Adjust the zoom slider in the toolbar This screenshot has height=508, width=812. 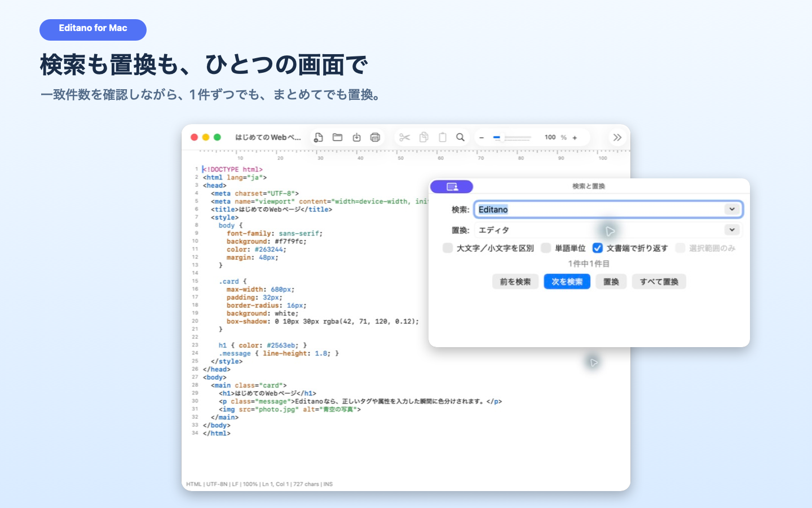511,138
